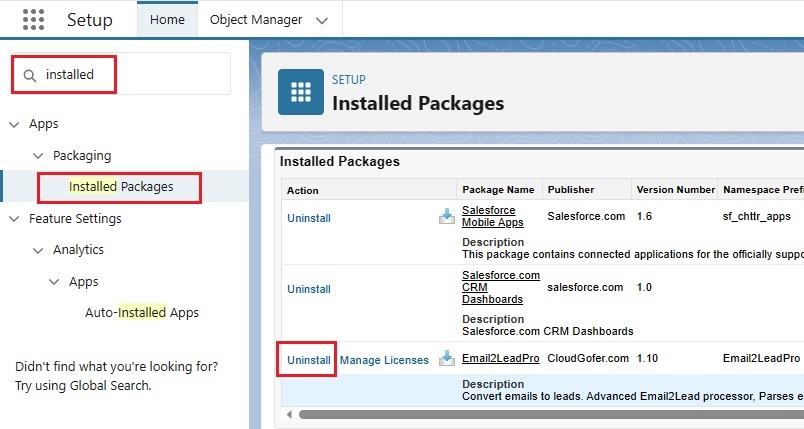
Task: Collapse the Packaging section chevron
Action: pyautogui.click(x=38, y=156)
